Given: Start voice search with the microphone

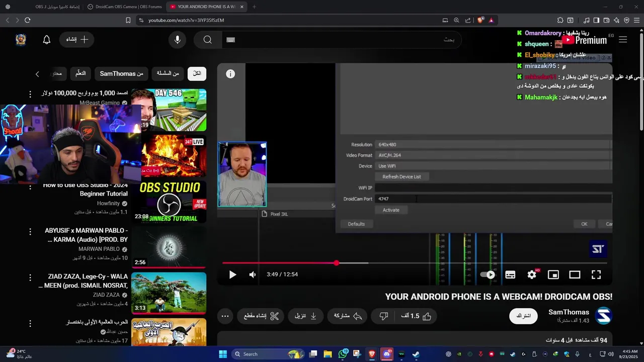Looking at the screenshot, I should (177, 40).
